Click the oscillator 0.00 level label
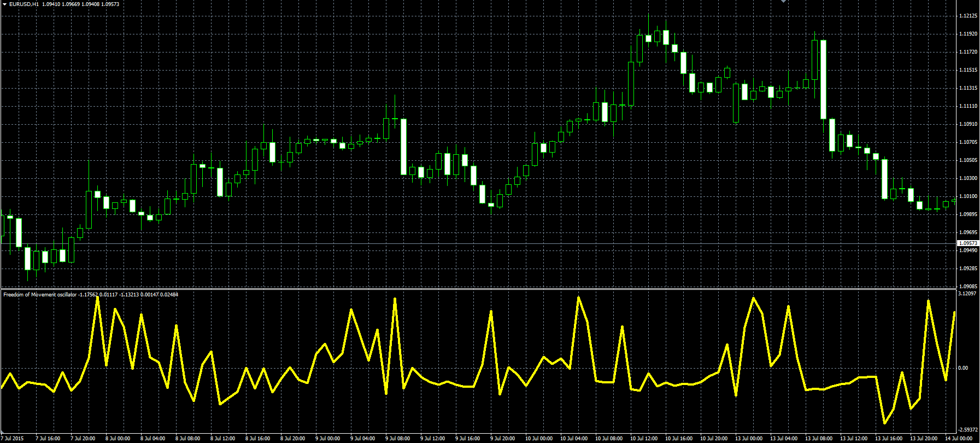Image resolution: width=980 pixels, height=443 pixels. pos(963,368)
